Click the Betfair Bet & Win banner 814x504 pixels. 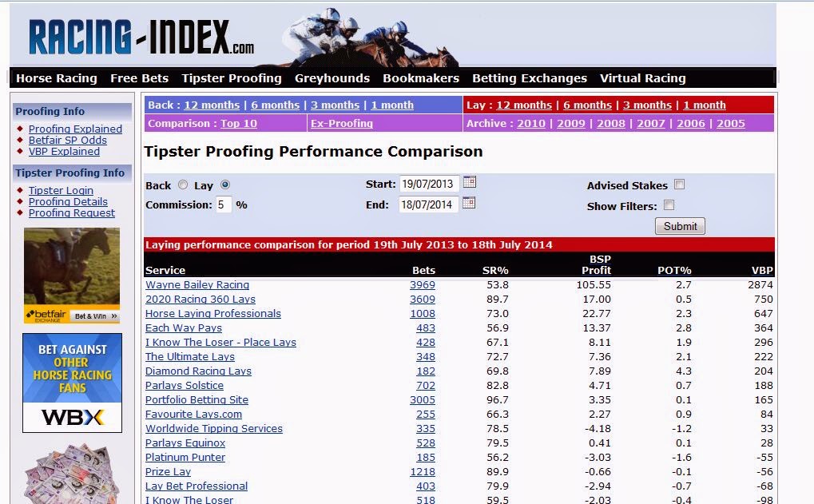click(72, 276)
